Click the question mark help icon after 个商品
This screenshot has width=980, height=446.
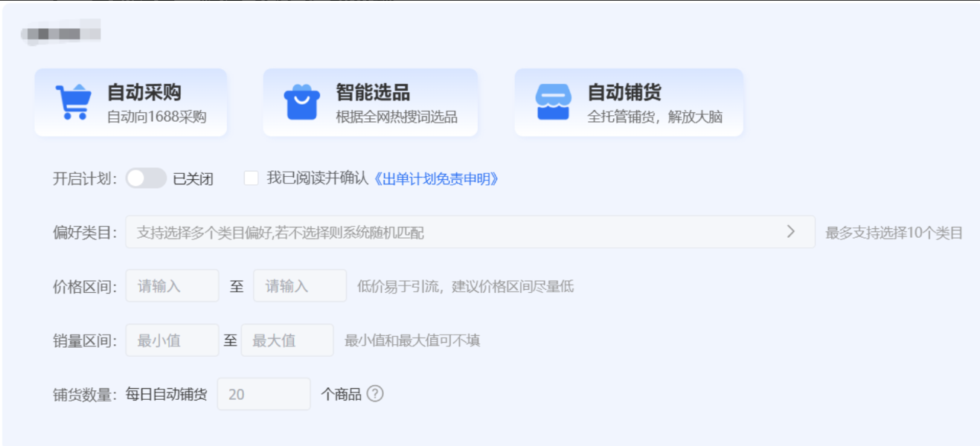pyautogui.click(x=375, y=394)
